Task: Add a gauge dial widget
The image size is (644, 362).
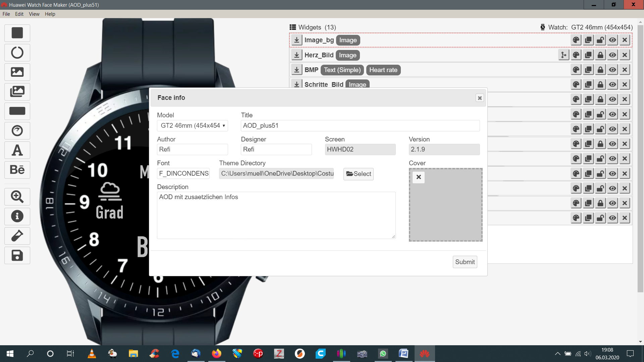Action: coord(17,131)
